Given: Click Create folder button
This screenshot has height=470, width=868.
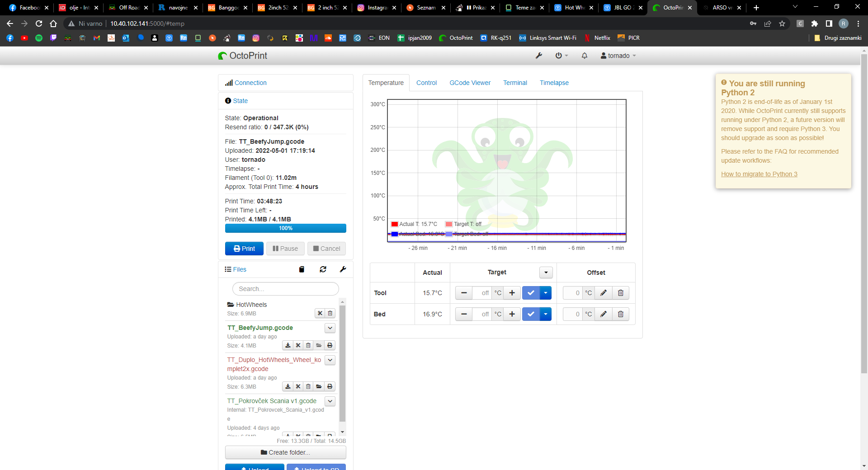Looking at the screenshot, I should 285,452.
